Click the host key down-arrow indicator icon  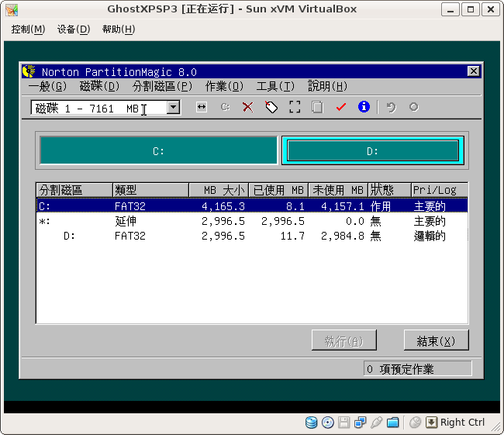point(431,423)
